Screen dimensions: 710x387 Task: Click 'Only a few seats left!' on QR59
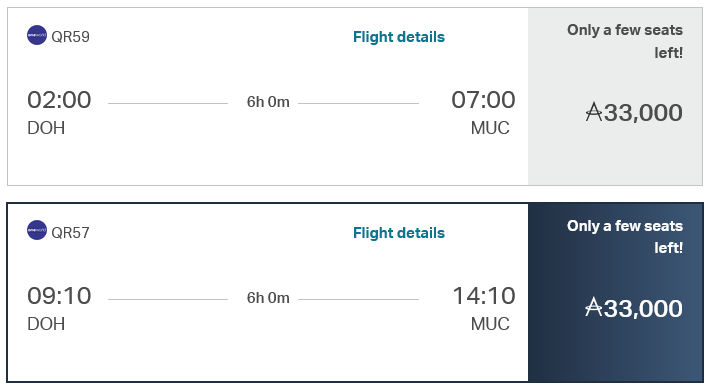[625, 41]
